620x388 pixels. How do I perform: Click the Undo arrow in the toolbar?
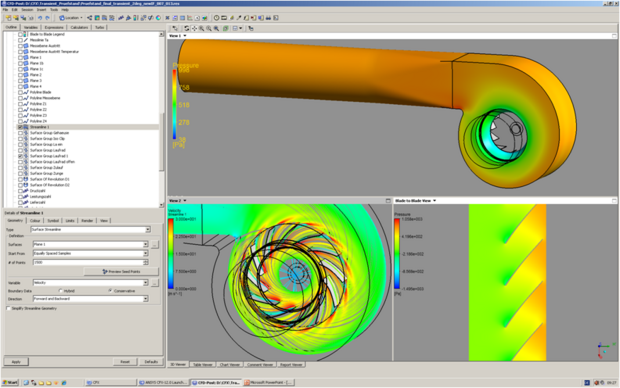40,18
